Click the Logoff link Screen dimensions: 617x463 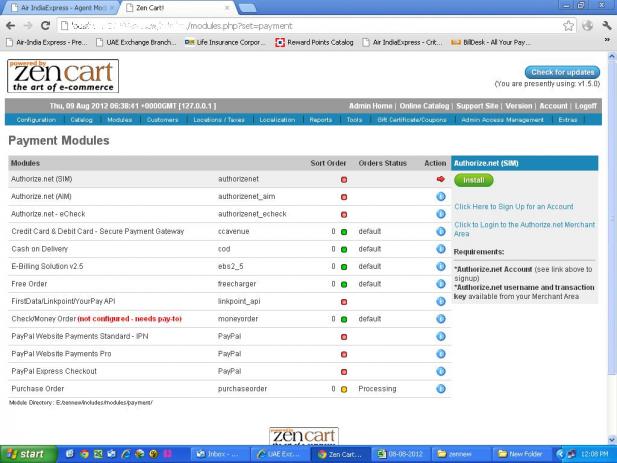point(586,106)
